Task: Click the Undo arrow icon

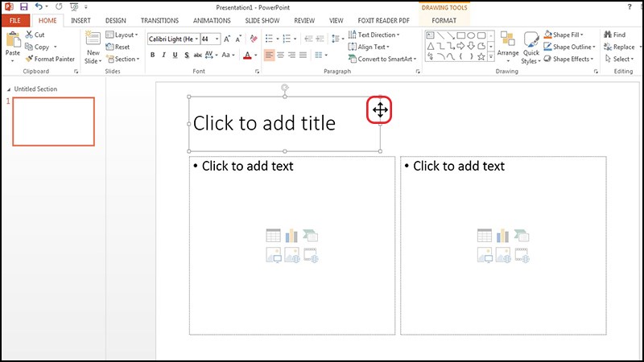Action: point(39,6)
